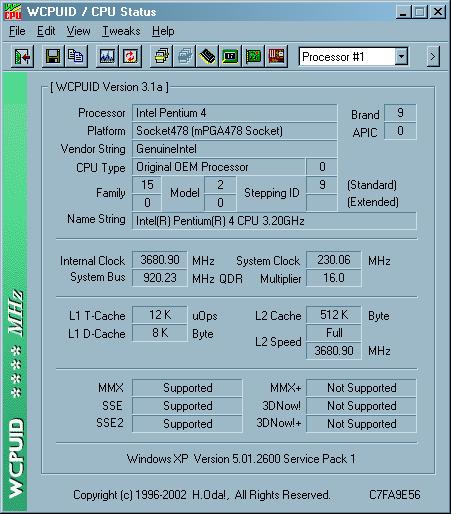
Task: Click the C7FA9E56 code text
Action: (x=395, y=495)
